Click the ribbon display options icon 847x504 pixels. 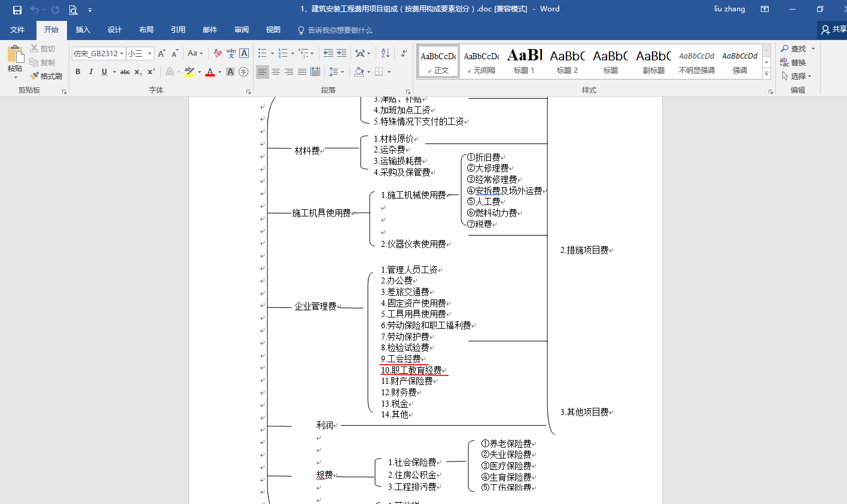(x=764, y=9)
